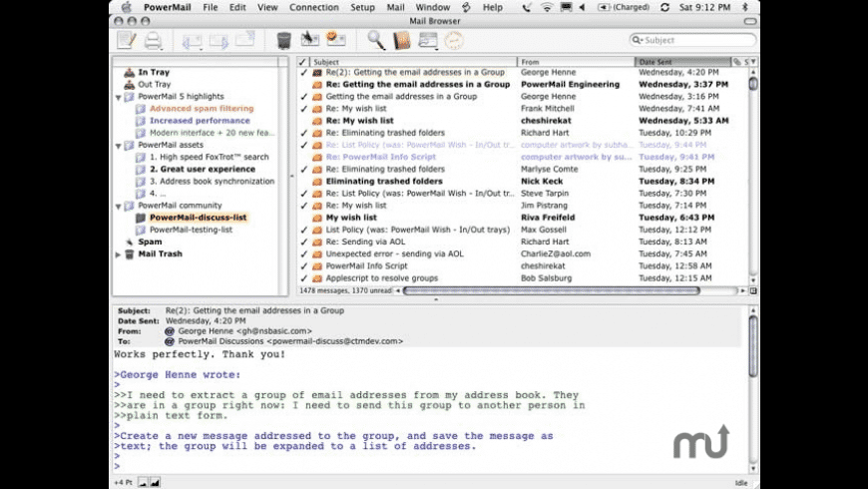The image size is (868, 489).
Task: Expand the Mail Trash folder
Action: click(x=118, y=254)
